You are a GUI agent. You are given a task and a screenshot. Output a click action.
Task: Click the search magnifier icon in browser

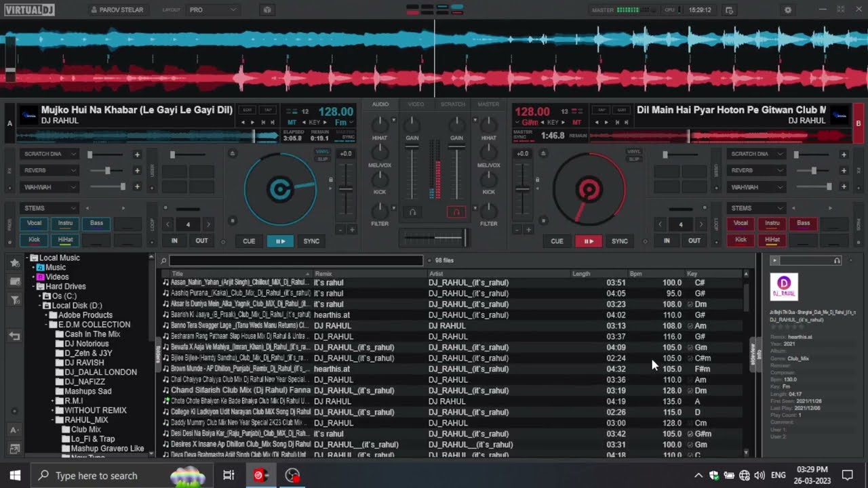coord(163,261)
